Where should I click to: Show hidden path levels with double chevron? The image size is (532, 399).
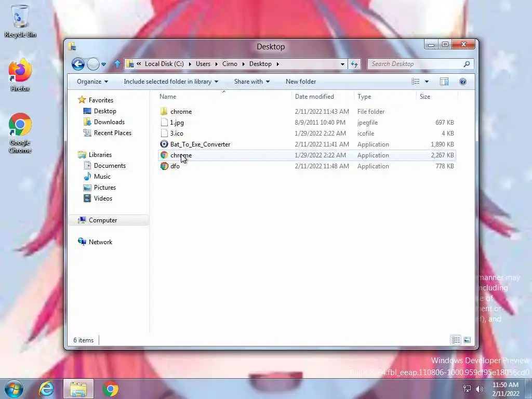[x=139, y=64]
